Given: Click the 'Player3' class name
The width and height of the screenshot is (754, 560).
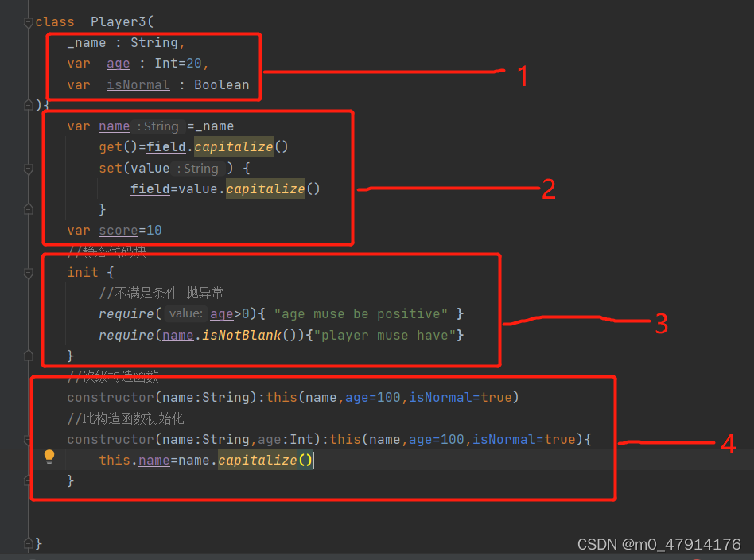Looking at the screenshot, I should click(x=119, y=22).
